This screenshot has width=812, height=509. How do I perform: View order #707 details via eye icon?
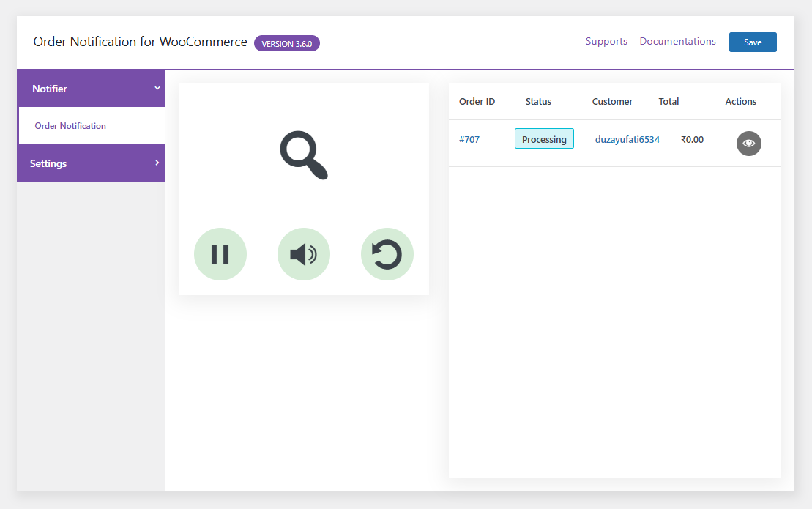pos(748,143)
